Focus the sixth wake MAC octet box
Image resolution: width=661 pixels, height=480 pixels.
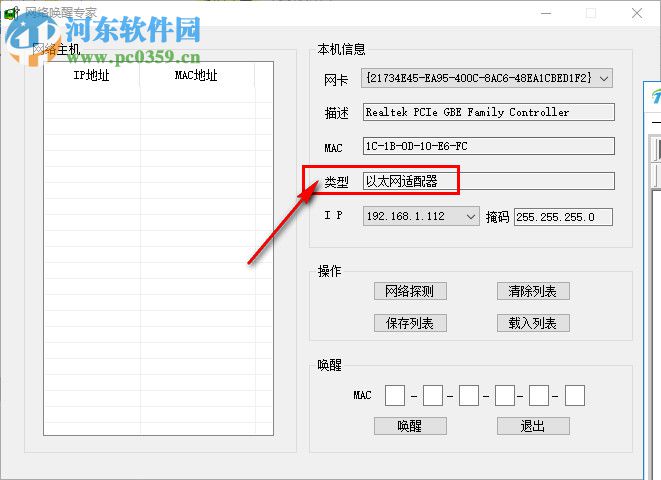[575, 395]
